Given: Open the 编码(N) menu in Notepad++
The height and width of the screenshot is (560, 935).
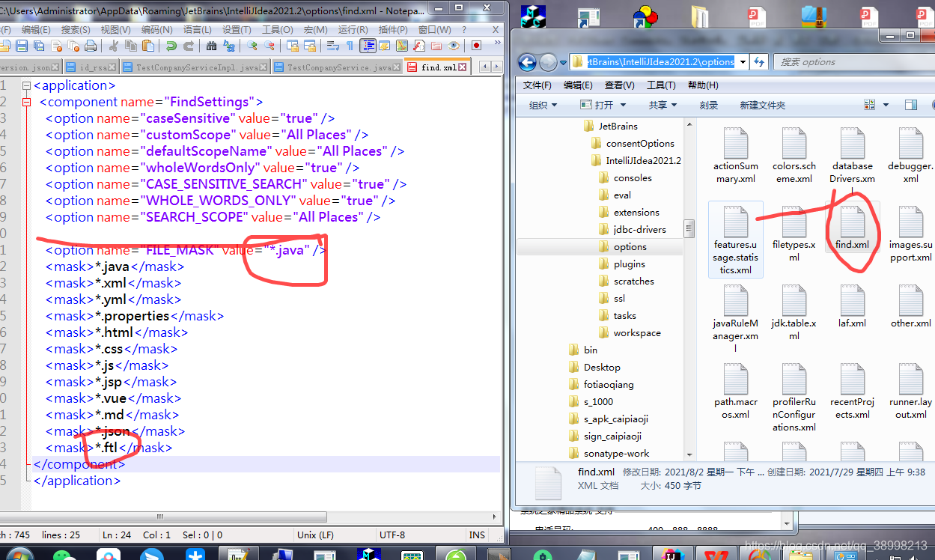Looking at the screenshot, I should click(156, 29).
